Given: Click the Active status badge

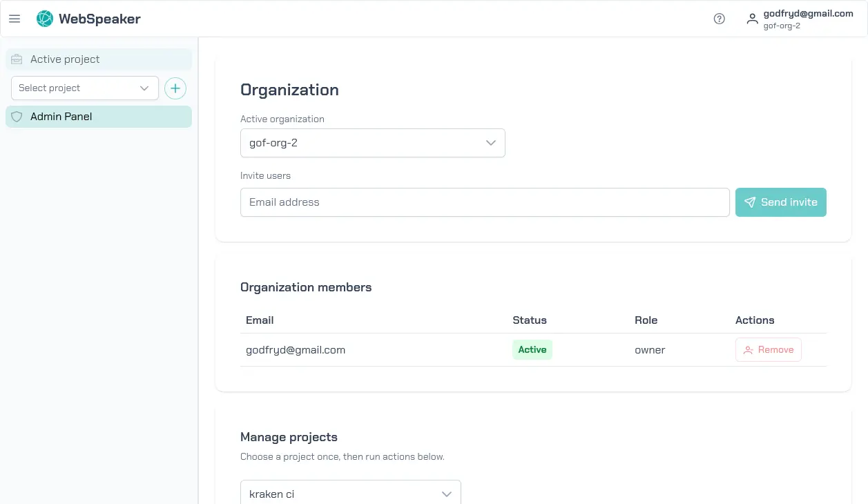Looking at the screenshot, I should pyautogui.click(x=532, y=349).
